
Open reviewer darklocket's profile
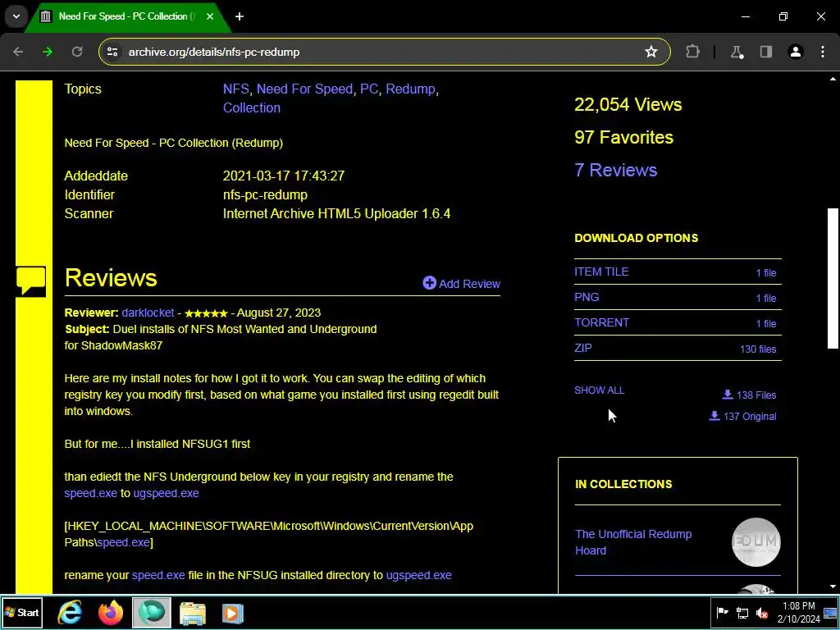pos(148,313)
